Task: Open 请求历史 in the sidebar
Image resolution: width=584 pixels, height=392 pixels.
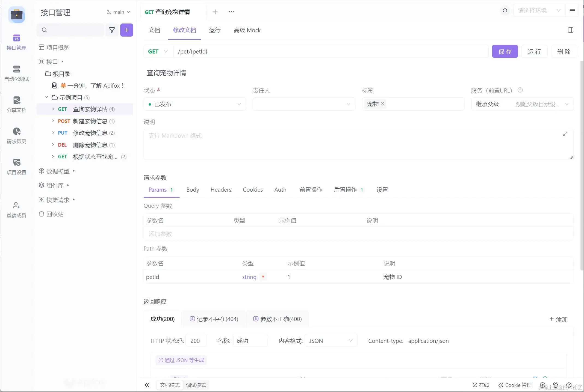Action: click(x=16, y=135)
